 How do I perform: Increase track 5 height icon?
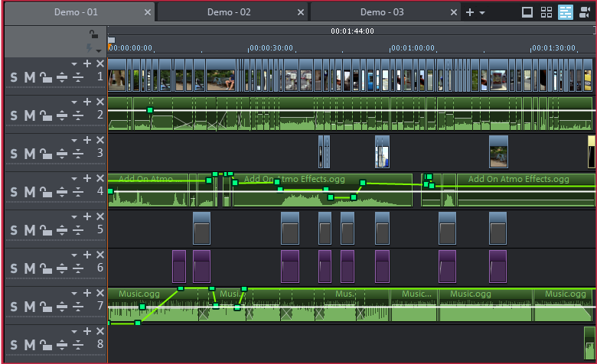pyautogui.click(x=62, y=230)
